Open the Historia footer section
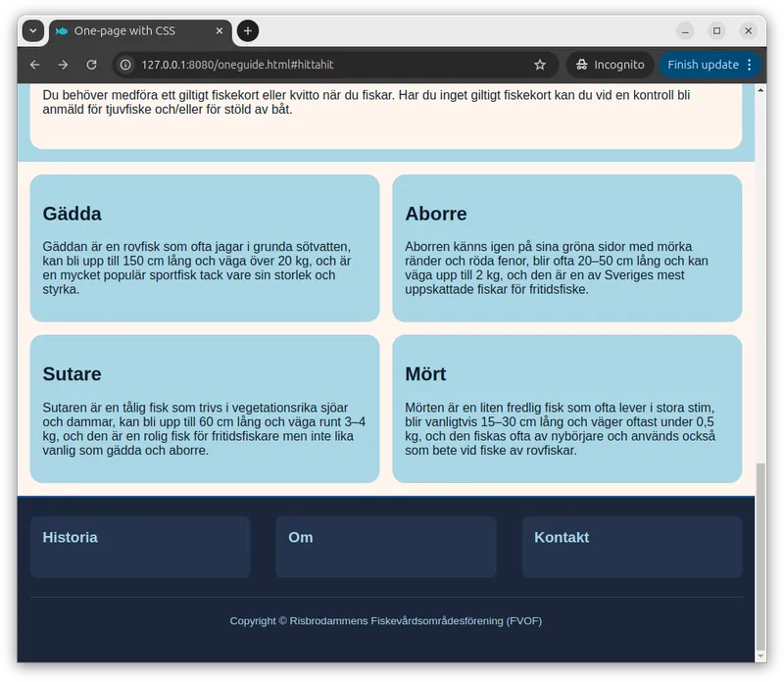The image size is (784, 682). (70, 537)
